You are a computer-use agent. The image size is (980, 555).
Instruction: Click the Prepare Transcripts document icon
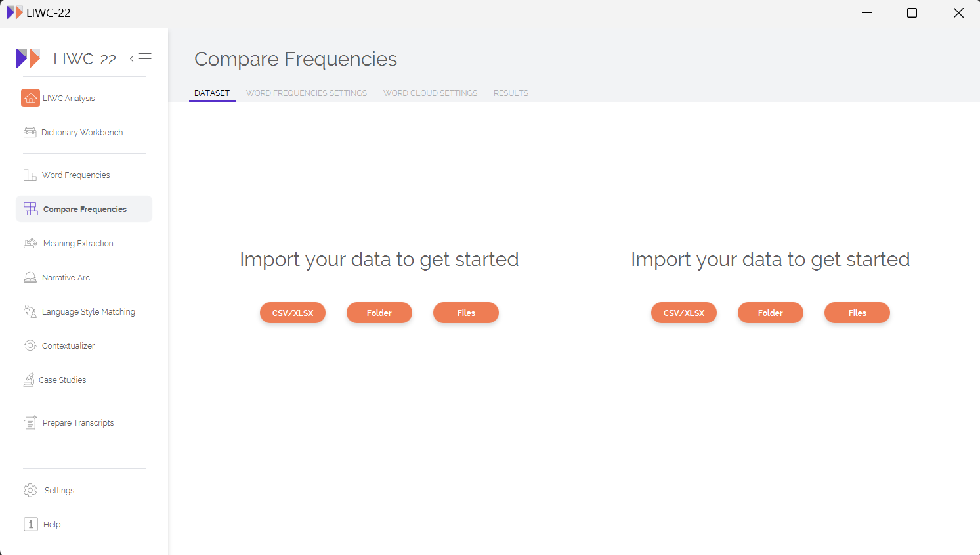click(30, 422)
